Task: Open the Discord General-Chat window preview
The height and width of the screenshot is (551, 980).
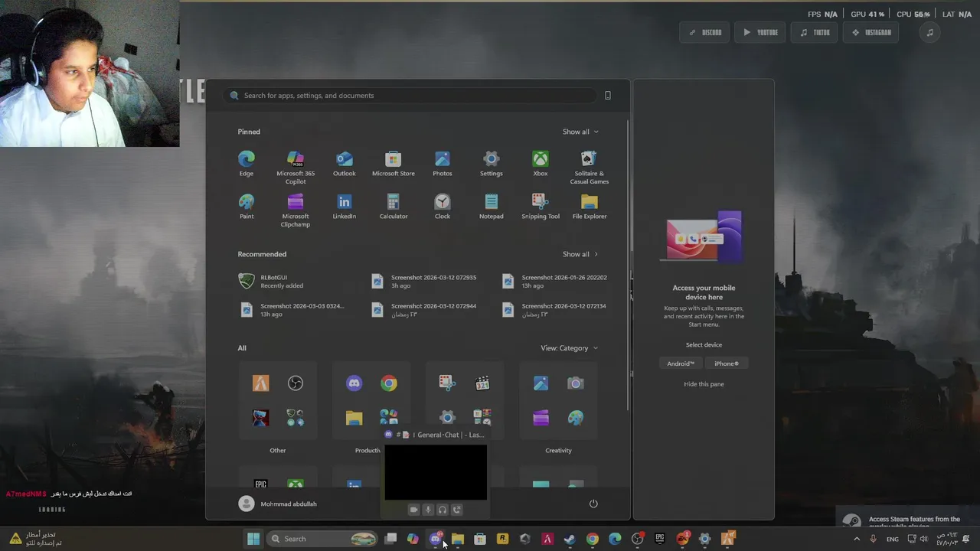Action: (x=436, y=472)
